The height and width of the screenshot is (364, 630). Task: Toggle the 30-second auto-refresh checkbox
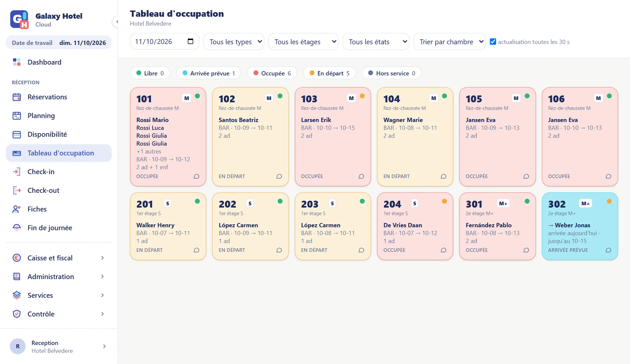coord(493,42)
